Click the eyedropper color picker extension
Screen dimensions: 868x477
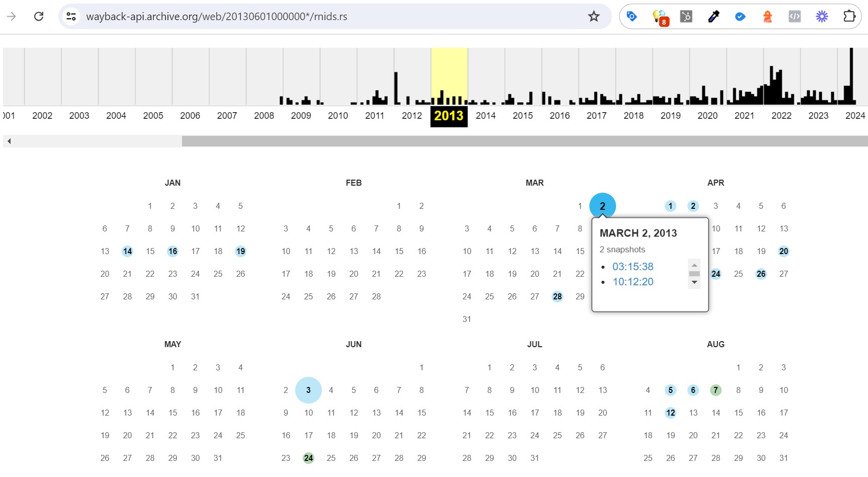[x=713, y=17]
